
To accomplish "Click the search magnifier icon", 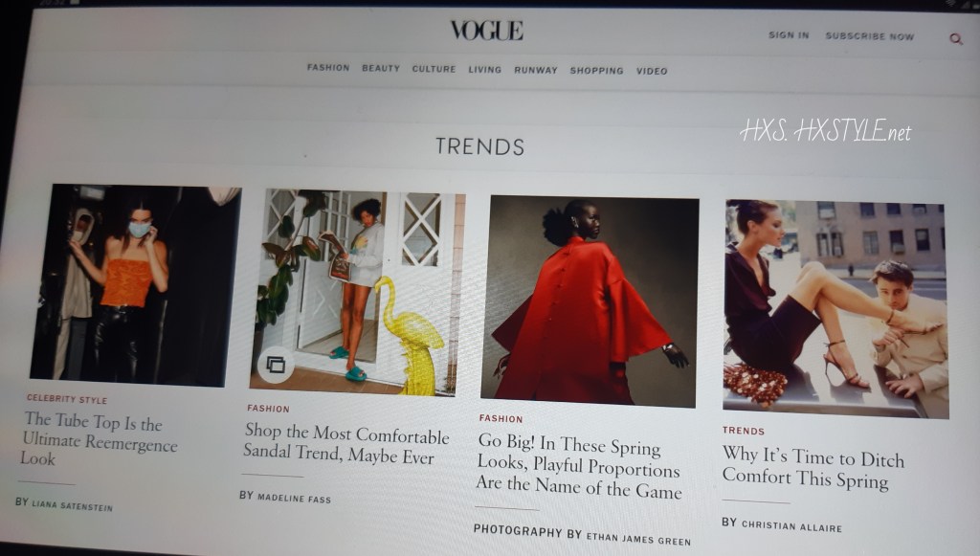I will tap(956, 39).
